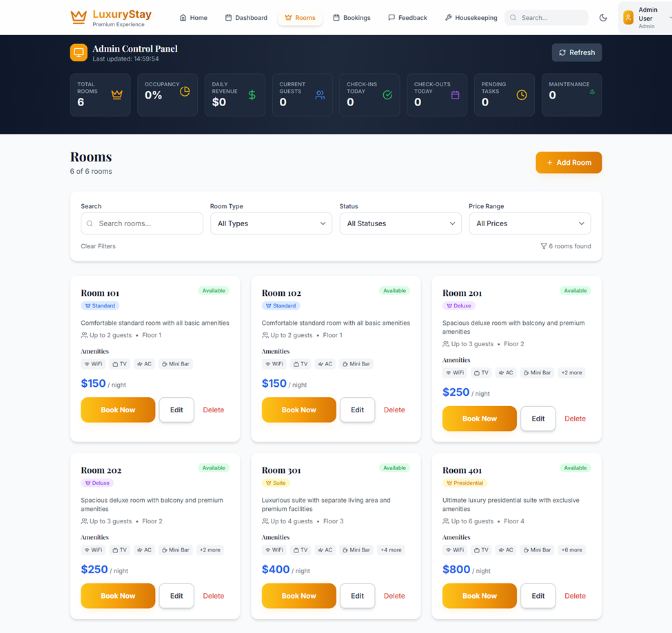This screenshot has height=633, width=672.
Task: Go to the Bookings tab
Action: 352,18
